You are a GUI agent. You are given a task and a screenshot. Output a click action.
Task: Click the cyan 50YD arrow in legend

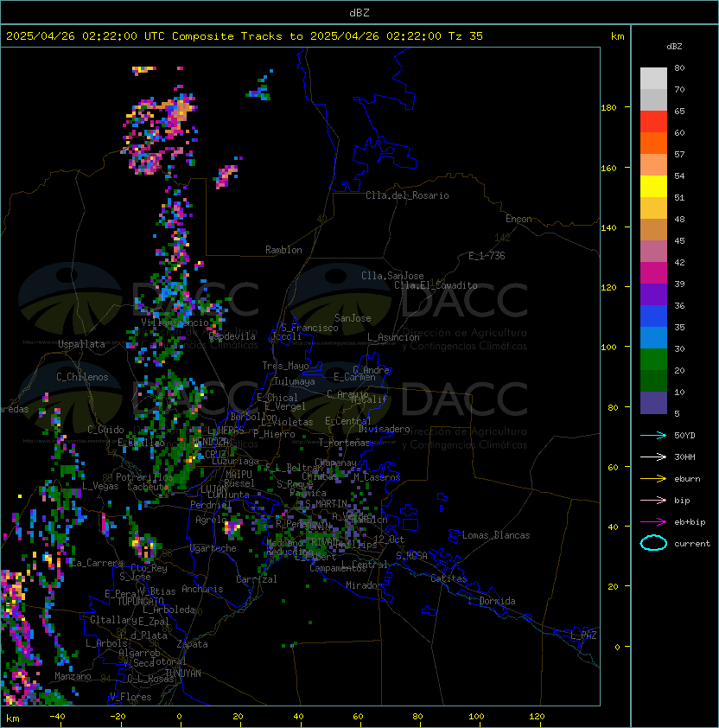tap(653, 435)
